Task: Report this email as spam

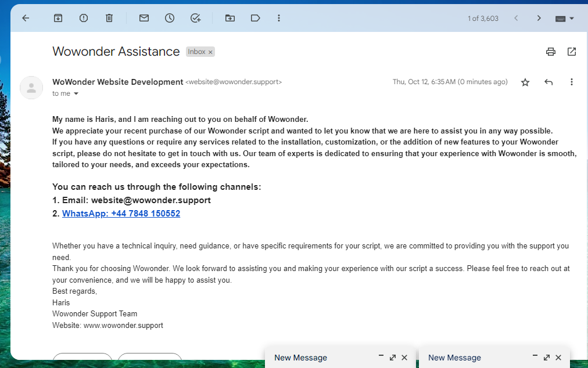Action: [84, 18]
